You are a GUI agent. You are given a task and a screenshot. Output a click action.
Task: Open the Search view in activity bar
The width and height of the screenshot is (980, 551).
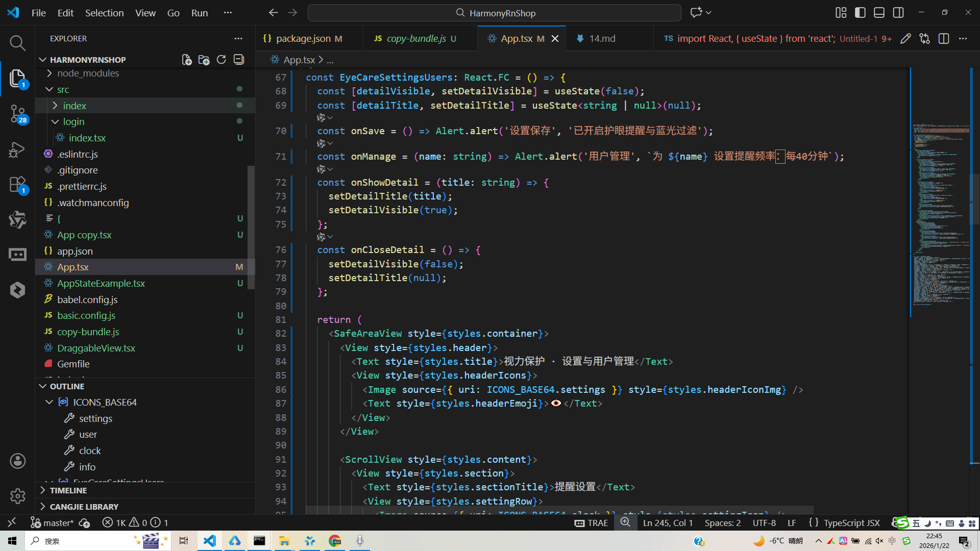[x=17, y=43]
